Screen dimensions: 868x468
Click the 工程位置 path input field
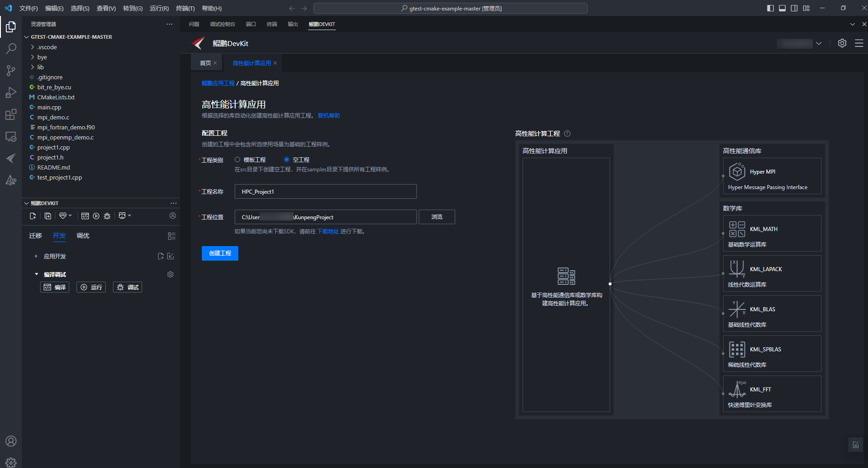click(325, 217)
